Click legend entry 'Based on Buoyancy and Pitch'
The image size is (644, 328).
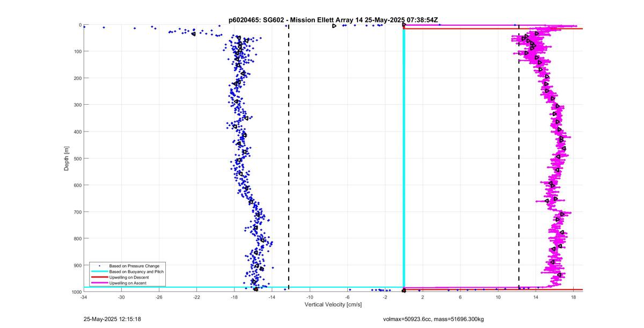pos(136,272)
